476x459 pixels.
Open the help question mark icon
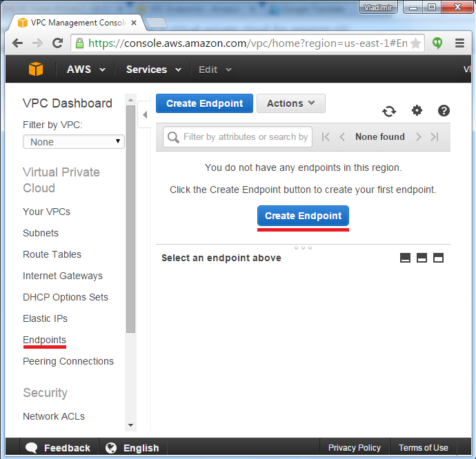tap(444, 110)
